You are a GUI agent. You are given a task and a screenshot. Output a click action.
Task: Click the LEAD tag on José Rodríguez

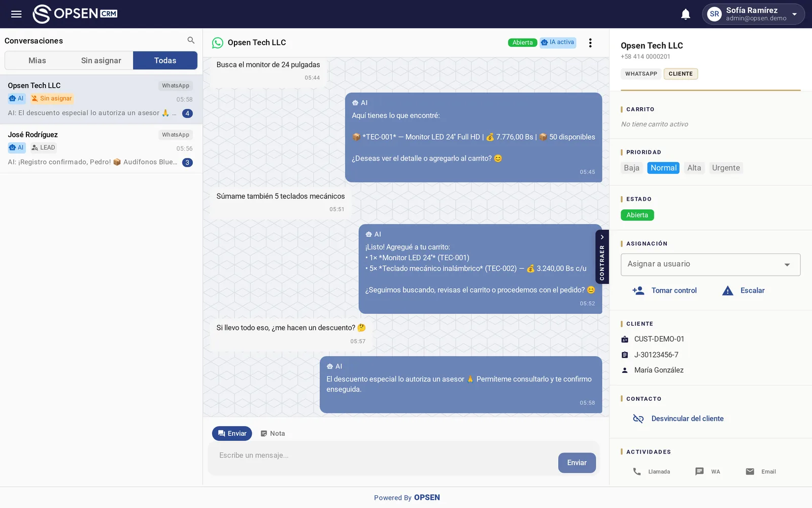click(43, 148)
